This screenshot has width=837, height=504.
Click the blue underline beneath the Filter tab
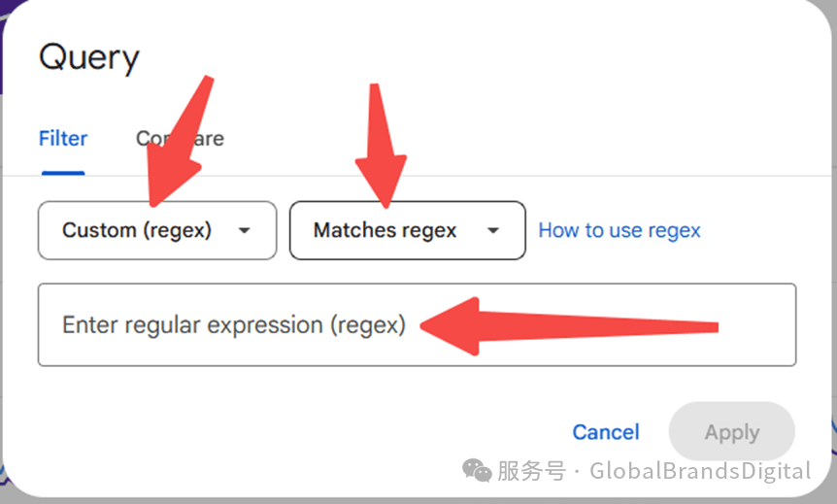(x=63, y=173)
